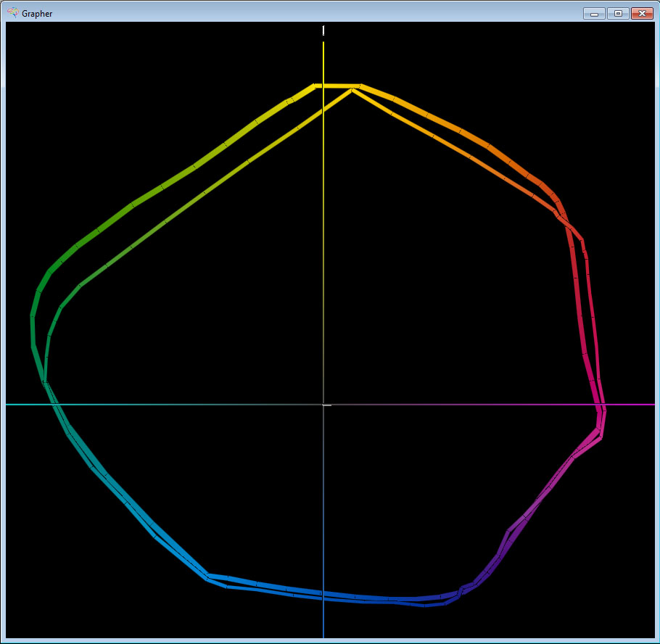Click the Grapher title text

[x=37, y=14]
